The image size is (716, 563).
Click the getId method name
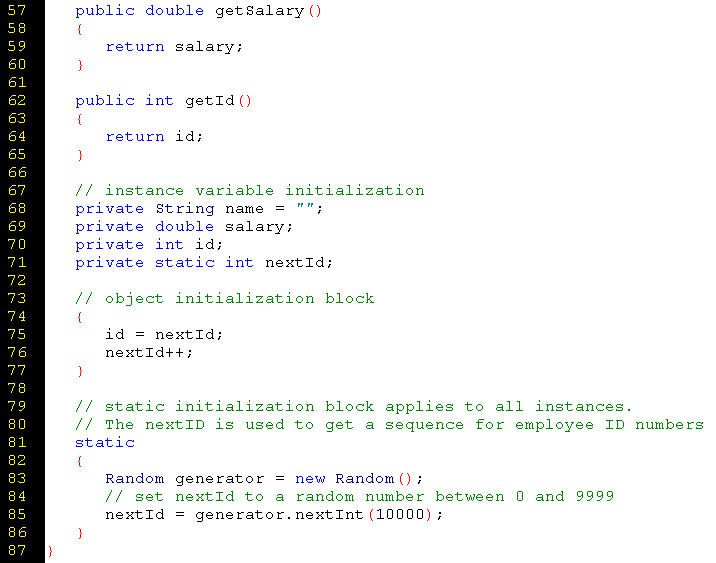point(210,100)
